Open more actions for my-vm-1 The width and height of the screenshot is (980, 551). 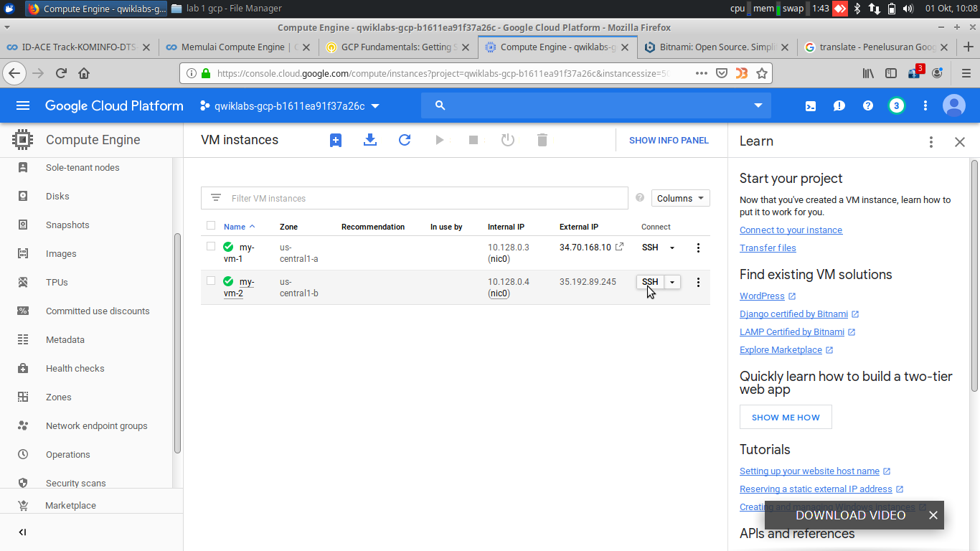(x=698, y=248)
